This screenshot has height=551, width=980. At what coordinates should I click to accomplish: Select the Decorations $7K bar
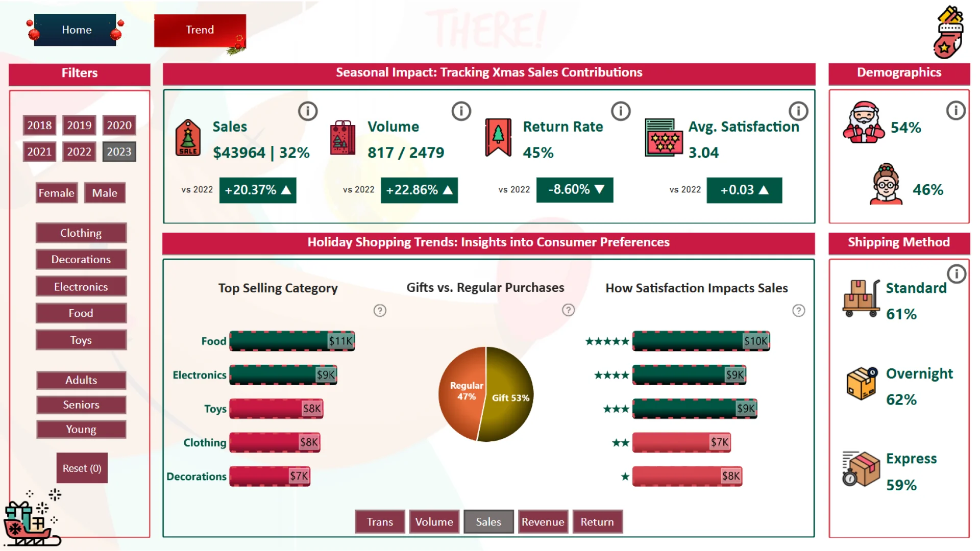(x=270, y=476)
